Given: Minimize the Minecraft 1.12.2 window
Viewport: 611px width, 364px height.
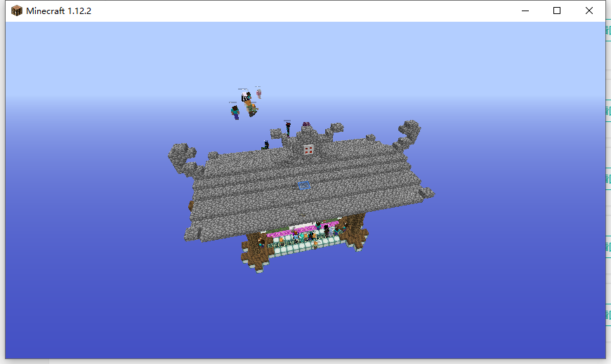Looking at the screenshot, I should tap(525, 11).
